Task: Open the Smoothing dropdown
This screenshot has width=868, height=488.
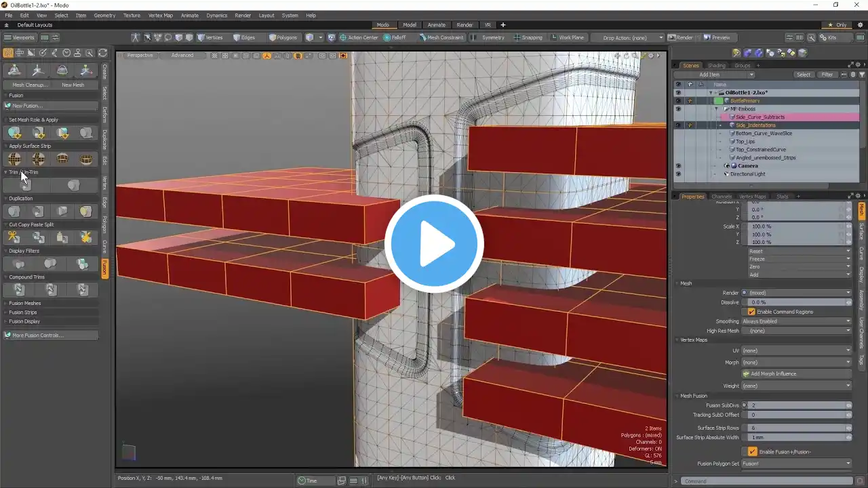Action: click(796, 321)
